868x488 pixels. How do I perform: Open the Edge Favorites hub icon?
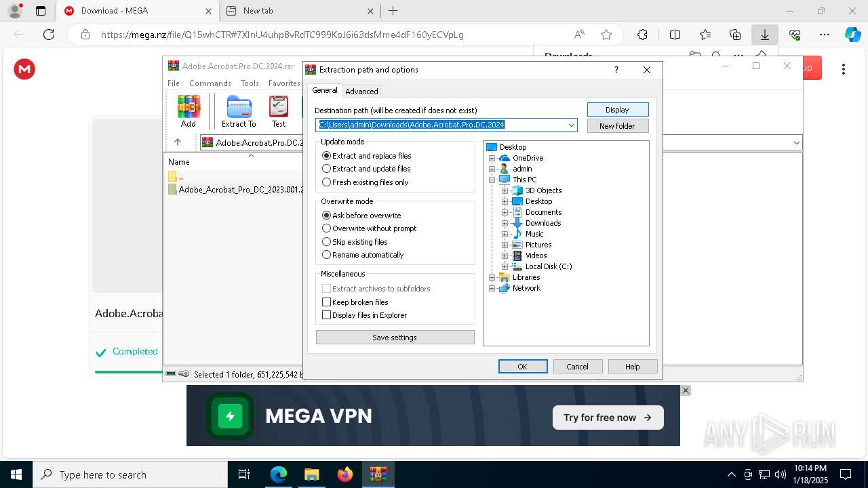tap(705, 35)
